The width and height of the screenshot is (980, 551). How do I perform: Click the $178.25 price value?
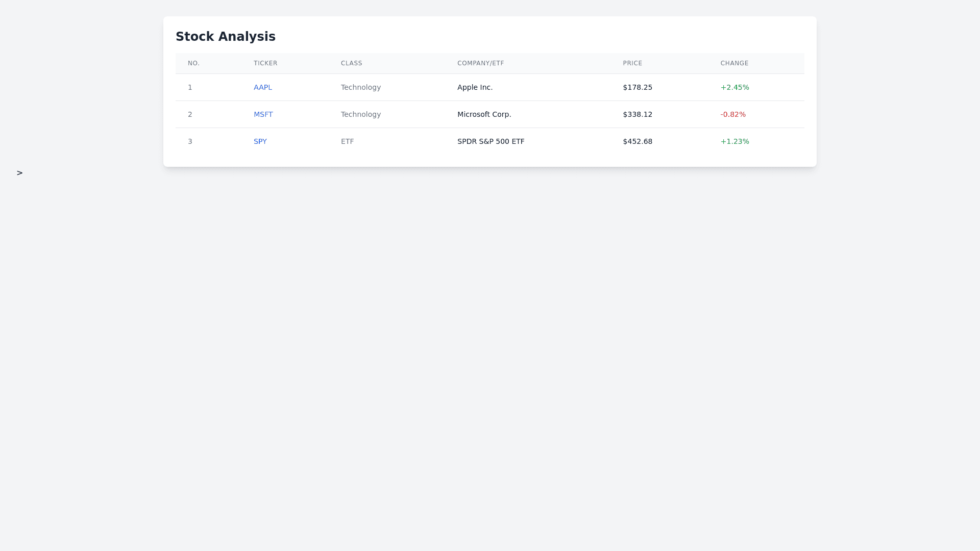tap(637, 87)
